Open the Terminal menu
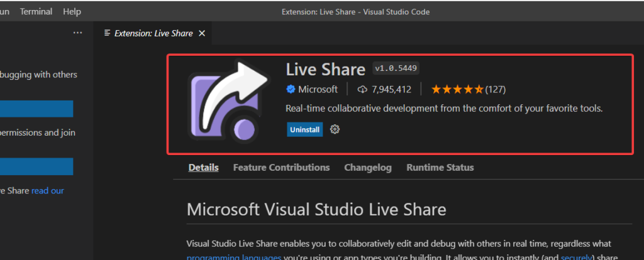Screen dimensions: 644x260 [36, 11]
